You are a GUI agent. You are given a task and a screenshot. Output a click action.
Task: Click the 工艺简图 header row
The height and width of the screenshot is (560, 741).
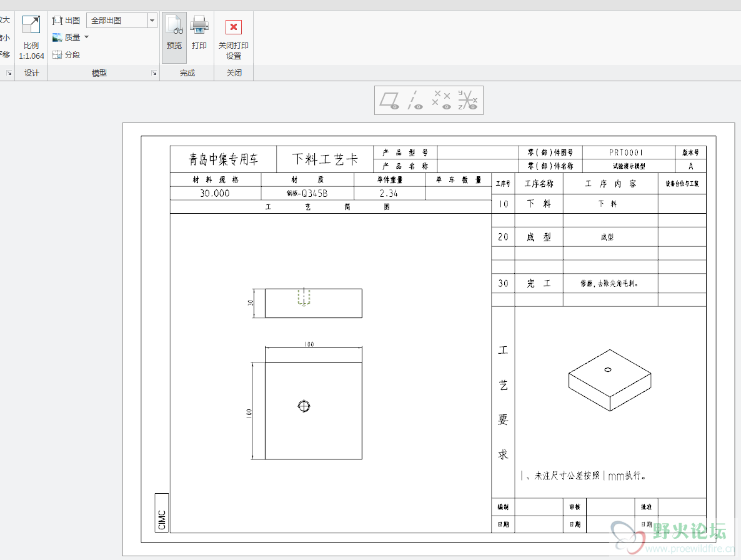[x=331, y=207]
